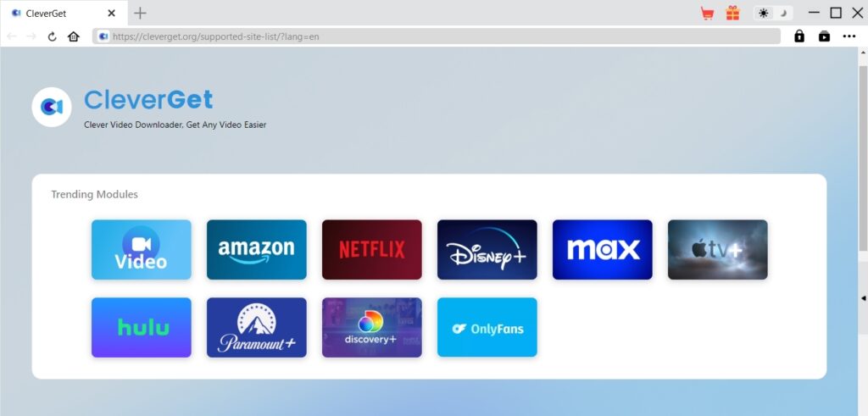Image resolution: width=868 pixels, height=416 pixels.
Task: Click the scrollbar up arrow
Action: [x=862, y=53]
